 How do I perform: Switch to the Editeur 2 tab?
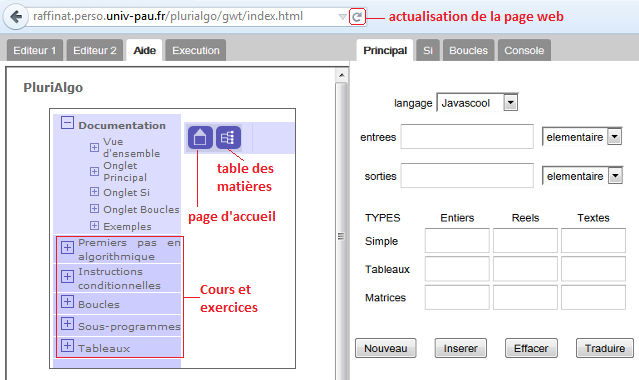click(x=95, y=50)
